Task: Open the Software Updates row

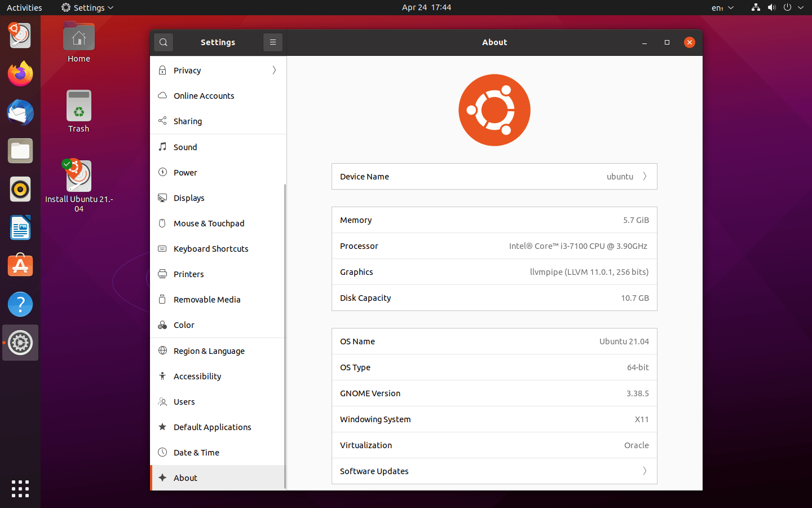Action: coord(494,471)
